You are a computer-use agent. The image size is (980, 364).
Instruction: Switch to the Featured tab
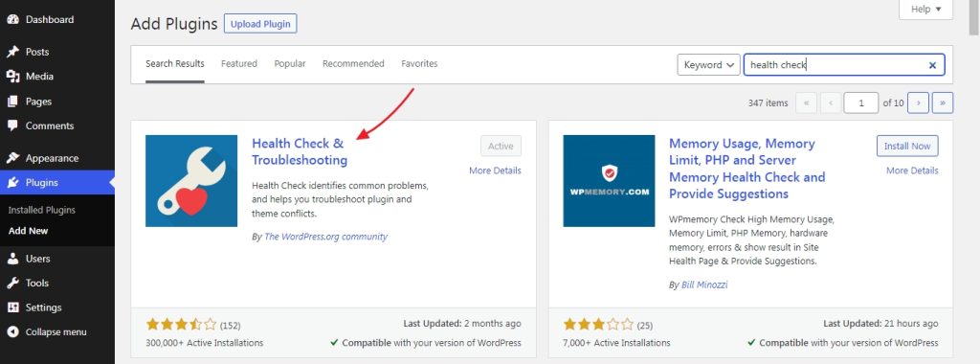click(x=238, y=64)
